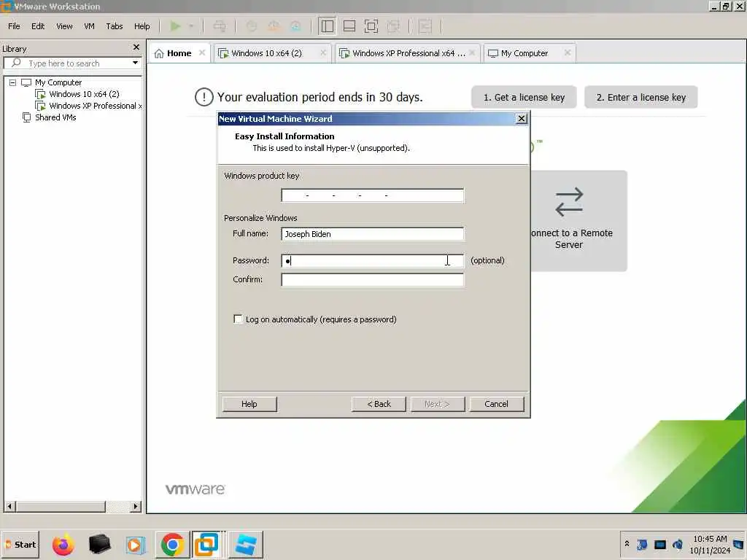The width and height of the screenshot is (747, 560).
Task: Click the VMware Workstation taskbar icon
Action: 207,544
